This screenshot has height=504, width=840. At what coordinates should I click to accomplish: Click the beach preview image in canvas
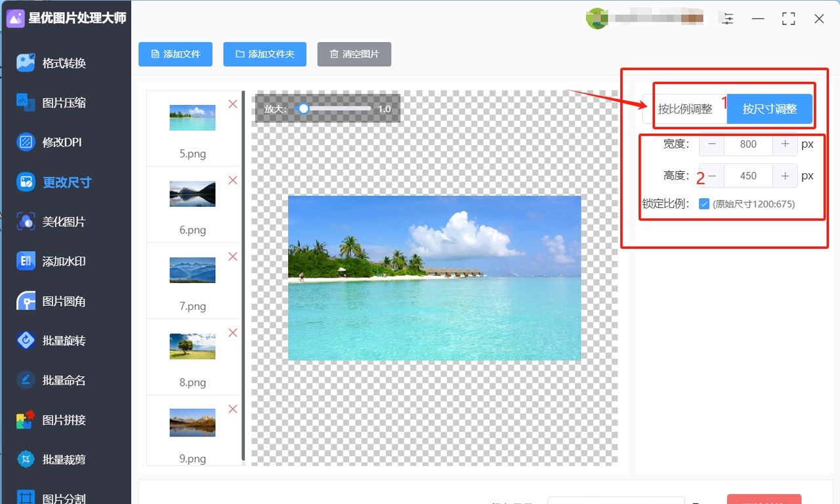[434, 278]
